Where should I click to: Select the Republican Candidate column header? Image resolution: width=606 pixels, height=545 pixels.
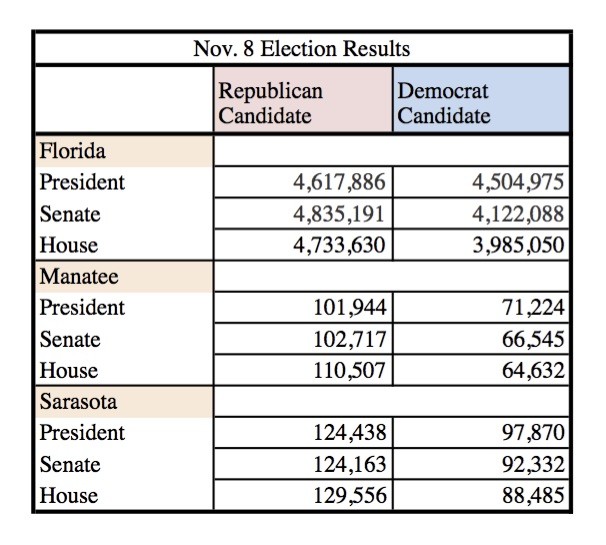point(300,103)
